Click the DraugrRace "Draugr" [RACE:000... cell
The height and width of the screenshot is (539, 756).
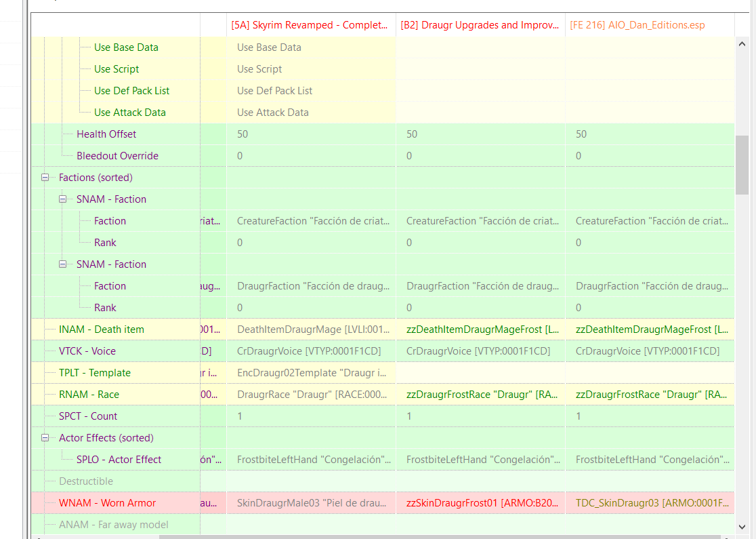tap(311, 395)
